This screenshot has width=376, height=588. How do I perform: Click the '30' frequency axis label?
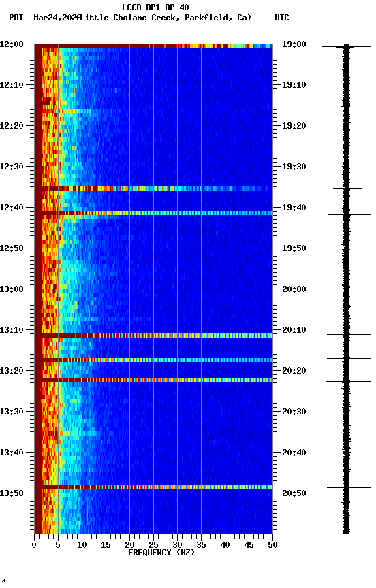[177, 545]
